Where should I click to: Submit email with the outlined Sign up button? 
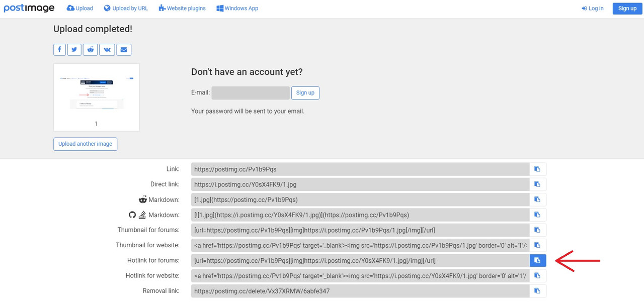305,93
